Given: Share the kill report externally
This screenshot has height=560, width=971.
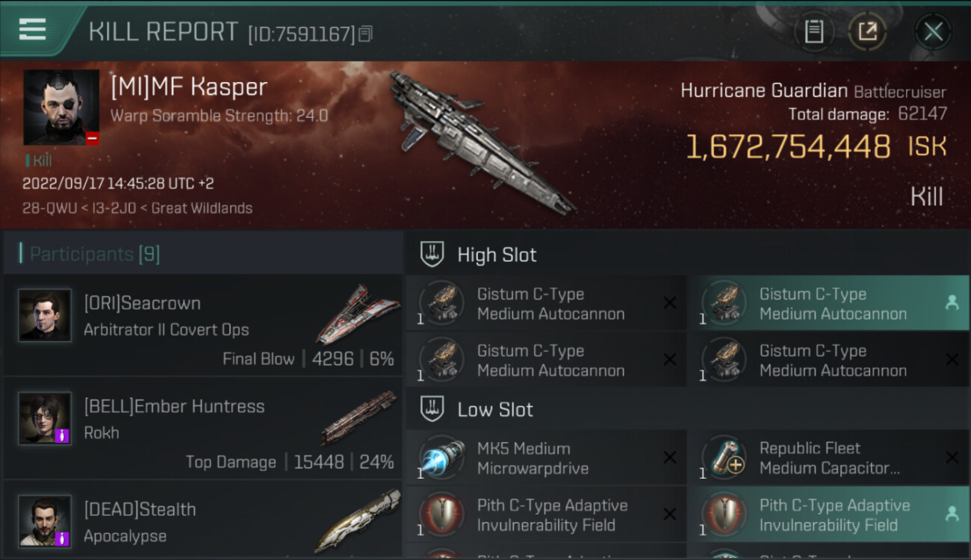Looking at the screenshot, I should pos(867,31).
